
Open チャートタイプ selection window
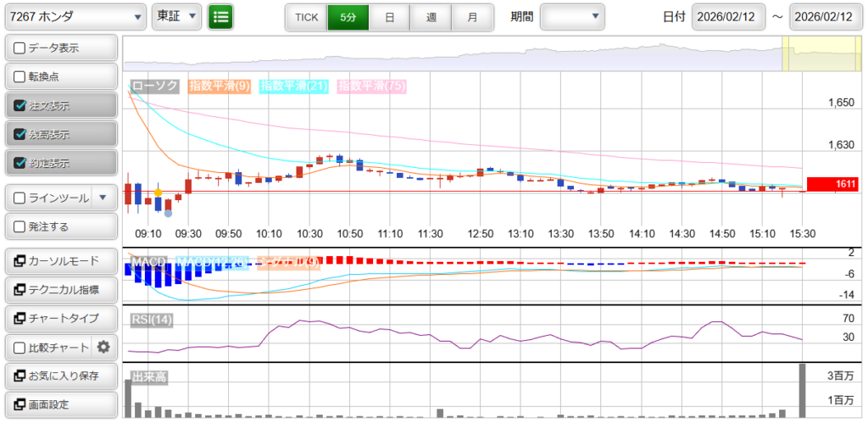pos(60,318)
